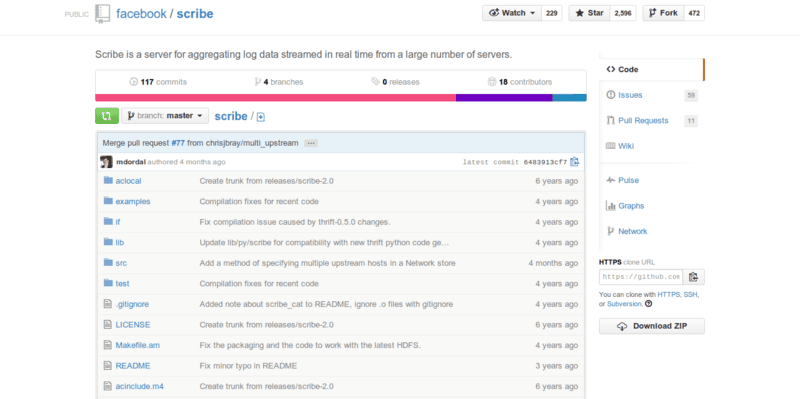
Task: Click the Network branch icon in sidebar
Action: [x=610, y=231]
